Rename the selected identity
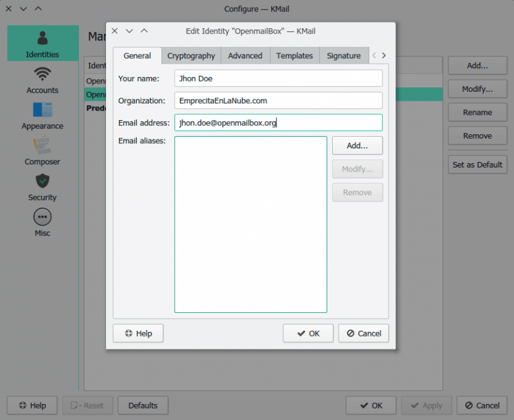 click(x=477, y=112)
